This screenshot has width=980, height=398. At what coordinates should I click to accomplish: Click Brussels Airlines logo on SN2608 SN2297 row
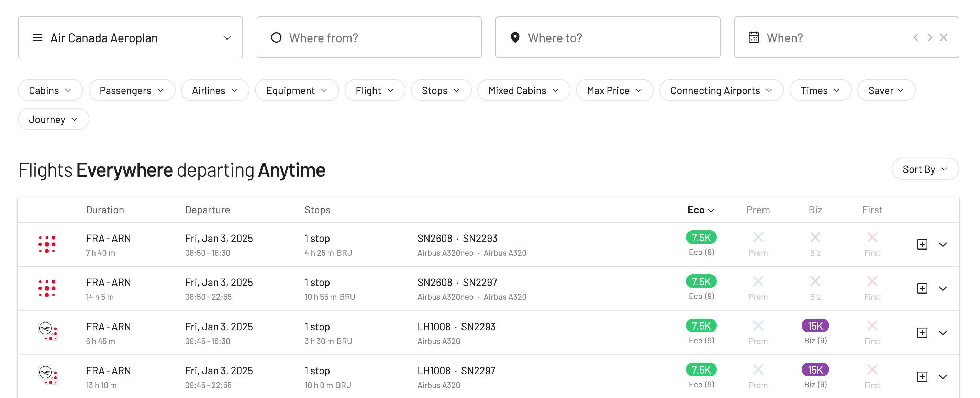click(x=47, y=288)
